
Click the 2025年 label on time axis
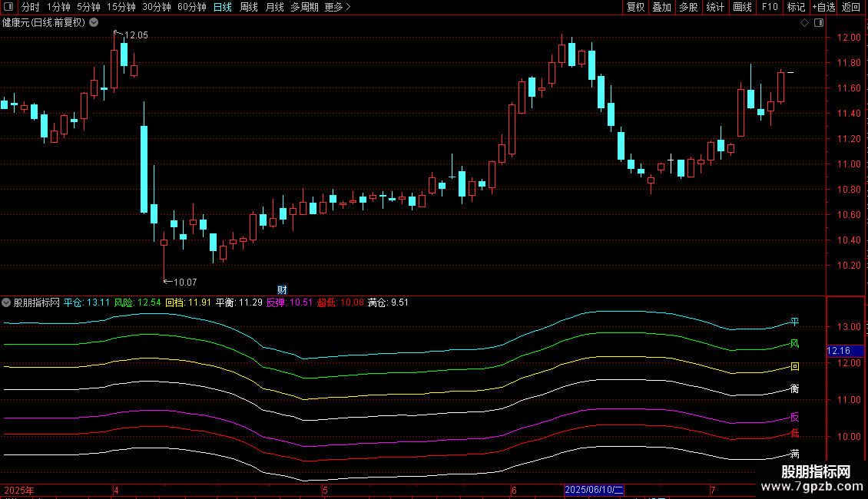pos(19,490)
